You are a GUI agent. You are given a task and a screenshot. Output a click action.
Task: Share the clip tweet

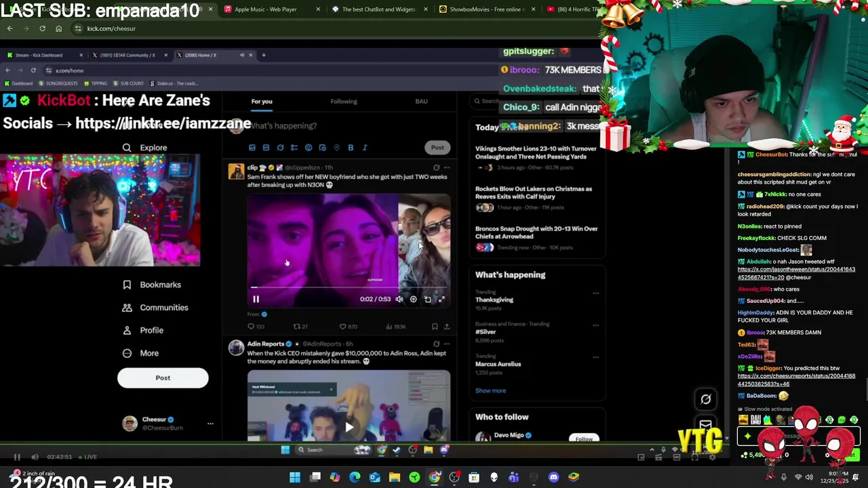point(446,327)
